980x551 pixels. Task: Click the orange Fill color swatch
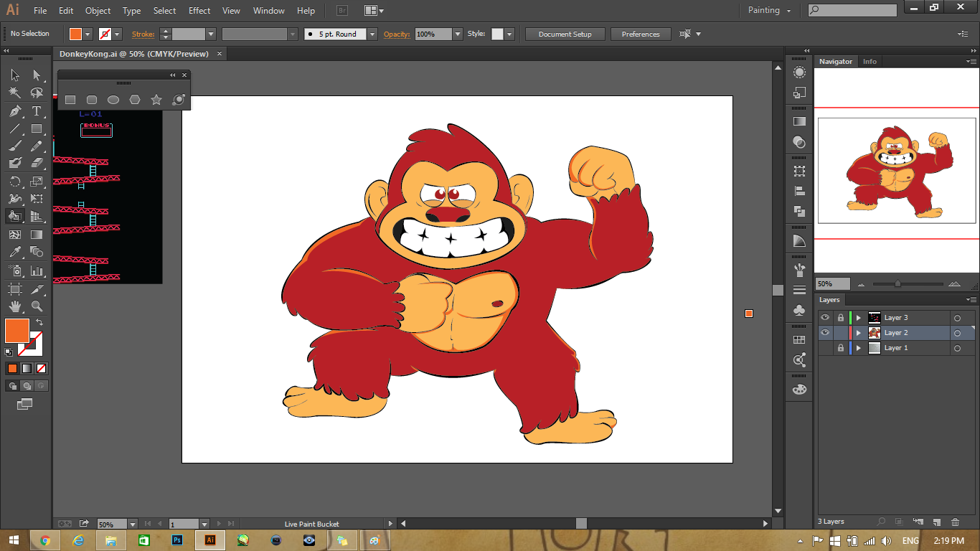pos(17,331)
